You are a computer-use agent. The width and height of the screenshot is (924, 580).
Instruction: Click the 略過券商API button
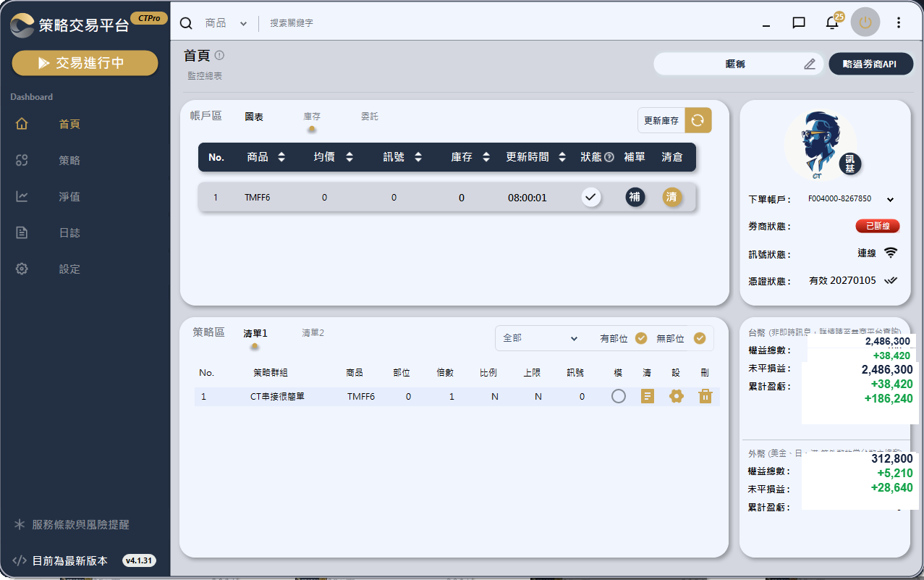tap(870, 64)
